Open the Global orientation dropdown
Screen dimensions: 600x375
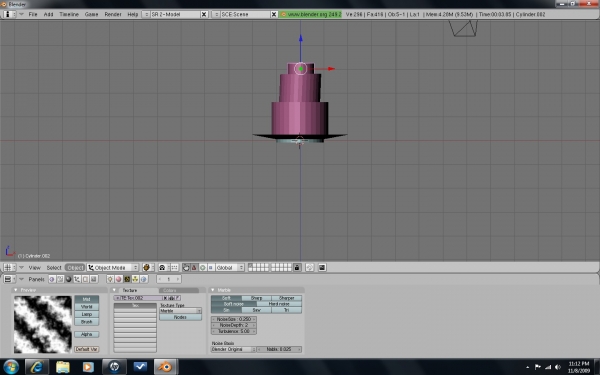click(x=230, y=267)
